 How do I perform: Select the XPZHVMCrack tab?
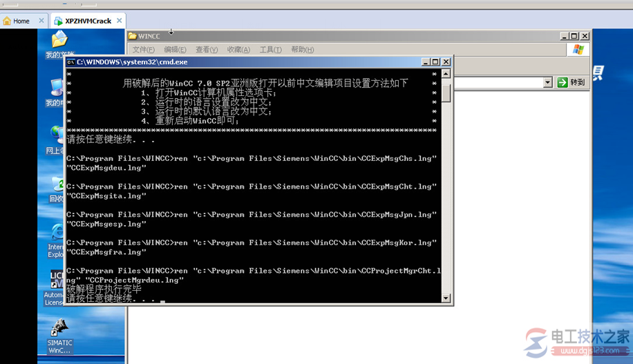point(88,21)
